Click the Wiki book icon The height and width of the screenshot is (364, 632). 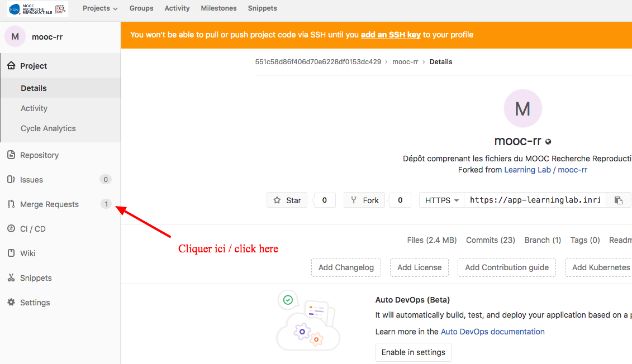pos(11,253)
